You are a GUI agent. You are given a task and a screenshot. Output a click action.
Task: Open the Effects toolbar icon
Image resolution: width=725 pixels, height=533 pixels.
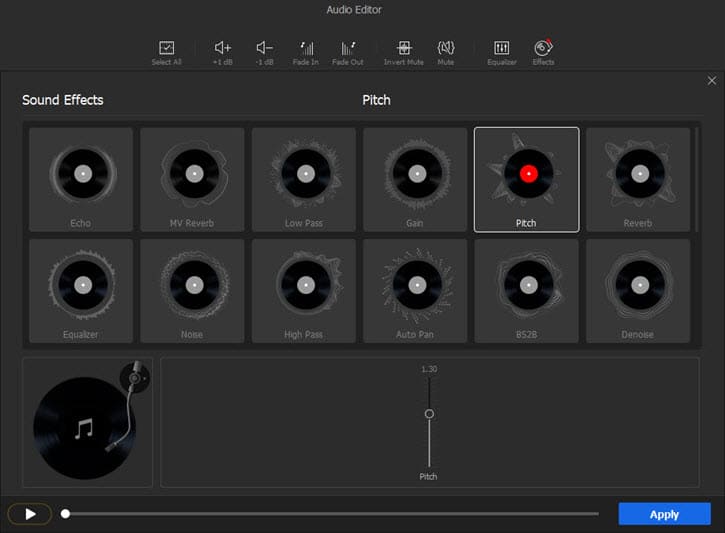click(543, 53)
